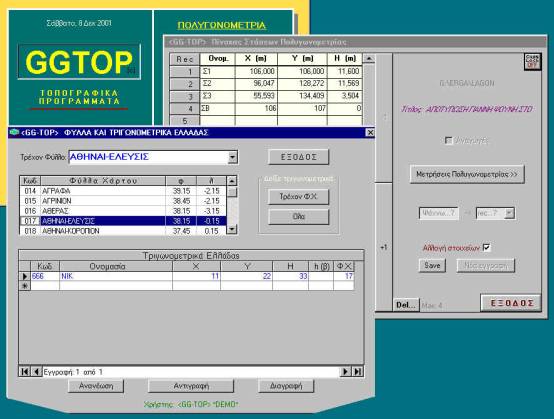Open the rec..? dropdown in the polygonometry window
The height and width of the screenshot is (419, 554).
(509, 213)
